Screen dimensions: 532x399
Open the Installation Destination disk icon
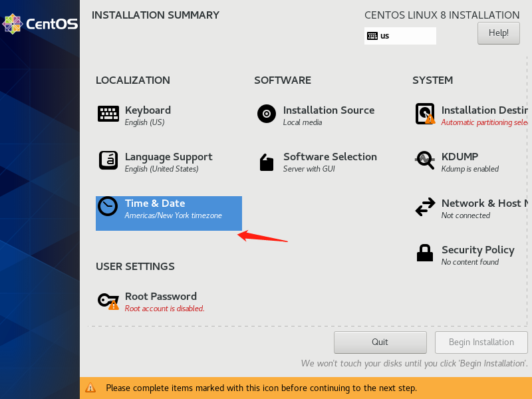pos(425,114)
